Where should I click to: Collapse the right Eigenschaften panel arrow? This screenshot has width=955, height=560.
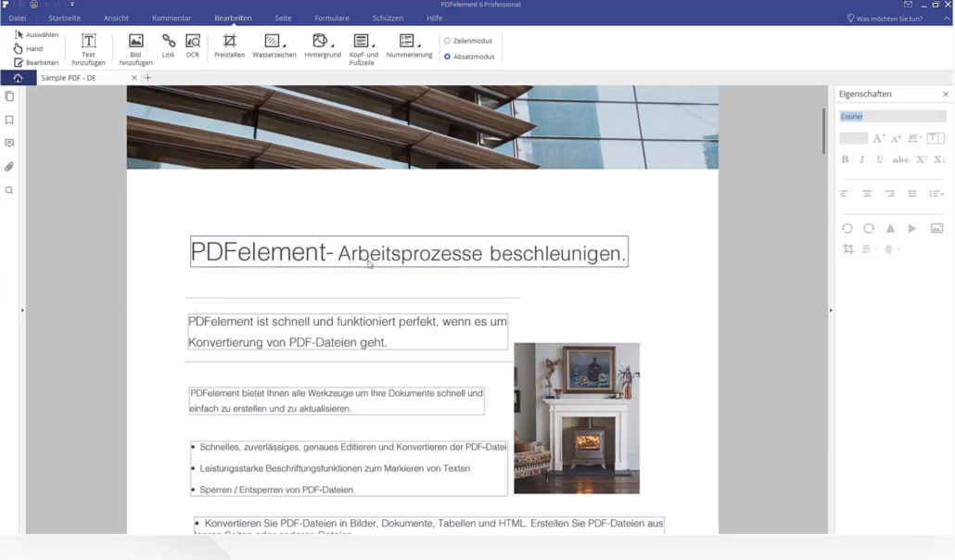(831, 311)
